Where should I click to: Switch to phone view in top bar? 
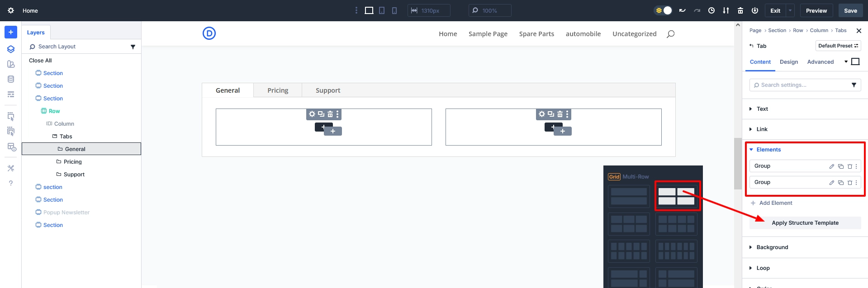tap(394, 10)
